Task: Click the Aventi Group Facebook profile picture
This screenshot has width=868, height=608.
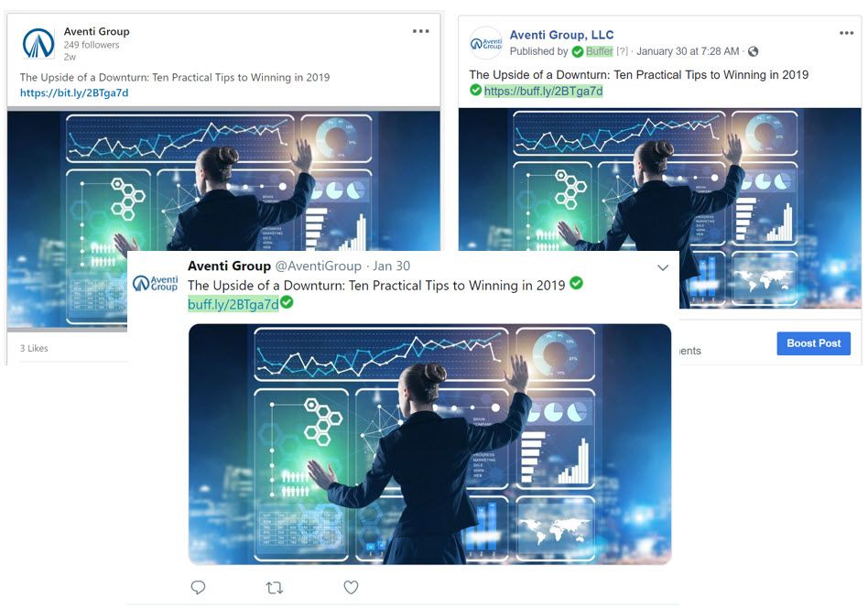Action: [x=485, y=43]
